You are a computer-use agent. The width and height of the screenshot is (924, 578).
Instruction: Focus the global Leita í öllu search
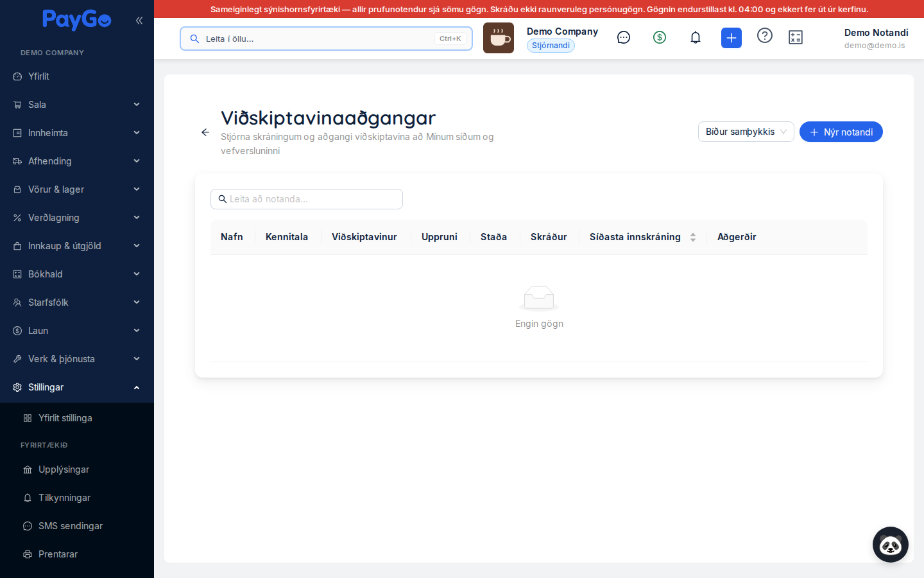326,39
